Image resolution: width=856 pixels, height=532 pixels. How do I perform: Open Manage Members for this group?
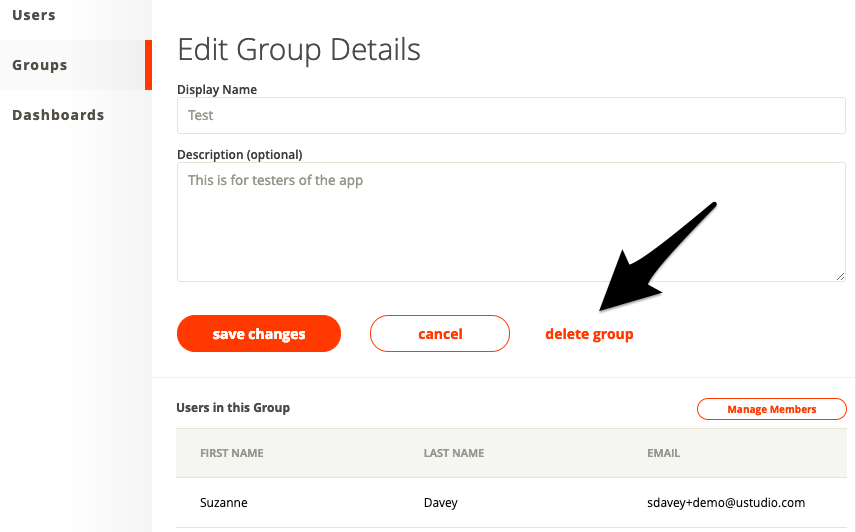click(771, 409)
